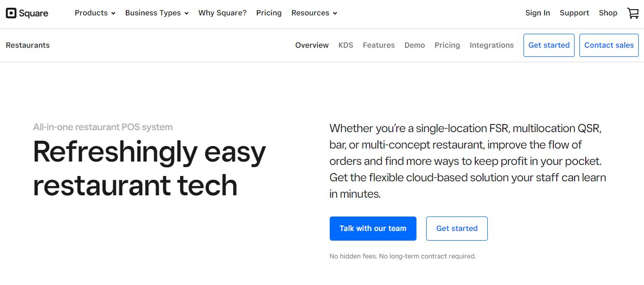Click Talk with our team button

tap(373, 229)
